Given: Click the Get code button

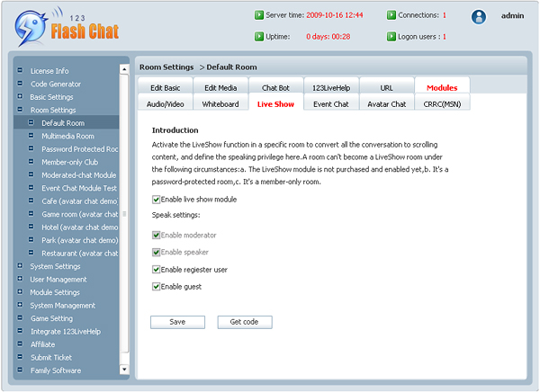Looking at the screenshot, I should [x=245, y=322].
